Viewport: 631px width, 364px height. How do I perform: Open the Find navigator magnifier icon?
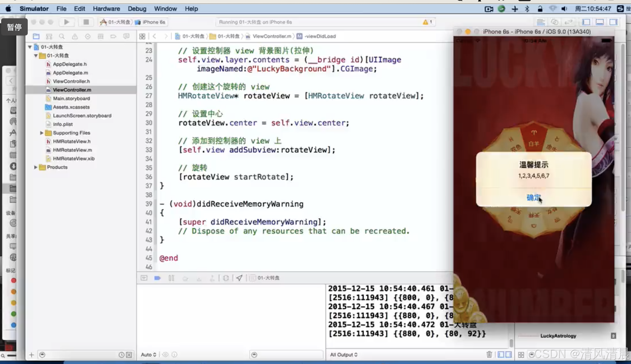(62, 36)
